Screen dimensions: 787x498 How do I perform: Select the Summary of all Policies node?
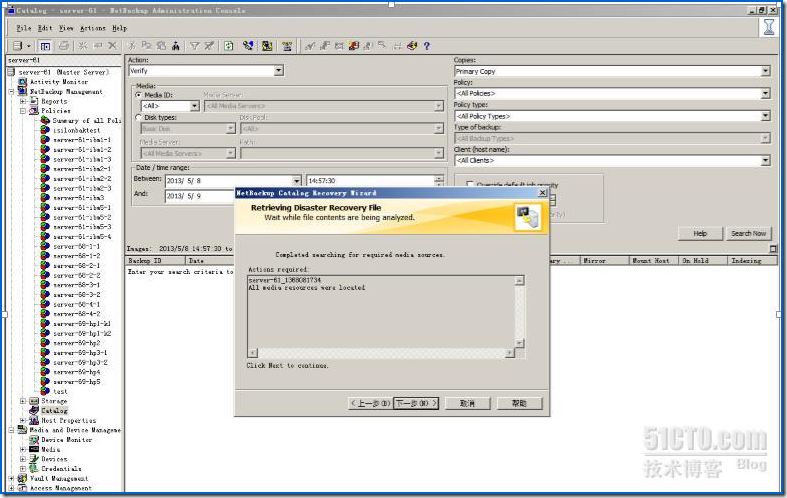coord(87,120)
